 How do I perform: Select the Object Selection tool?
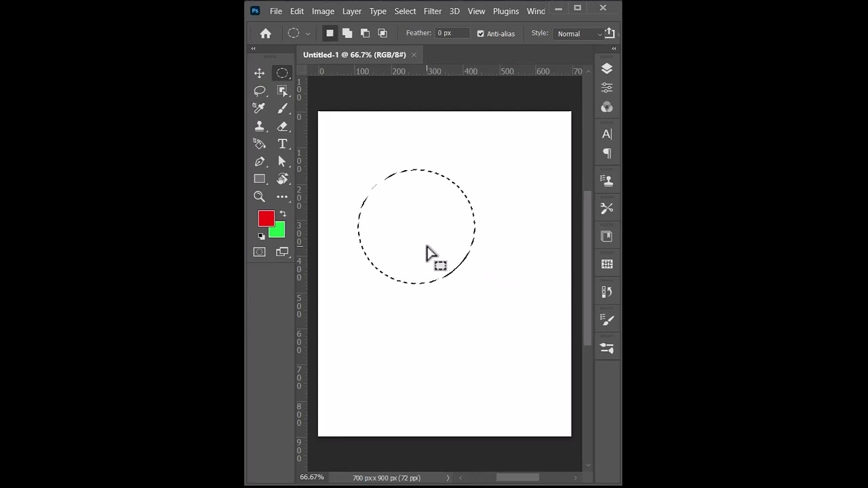point(282,91)
